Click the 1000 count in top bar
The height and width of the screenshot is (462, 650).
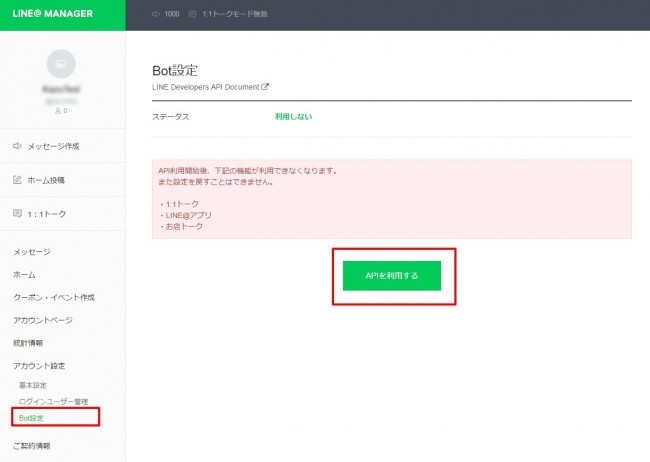pos(172,14)
